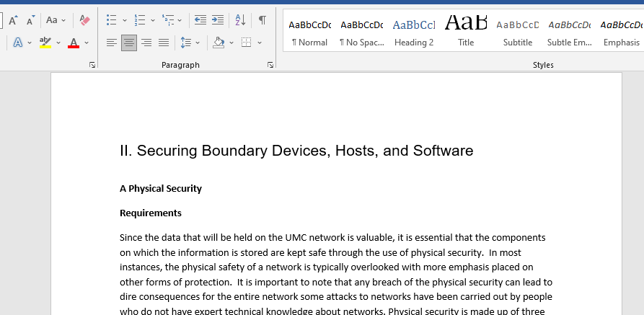
Task: Open Font dialog launcher
Action: (x=92, y=64)
